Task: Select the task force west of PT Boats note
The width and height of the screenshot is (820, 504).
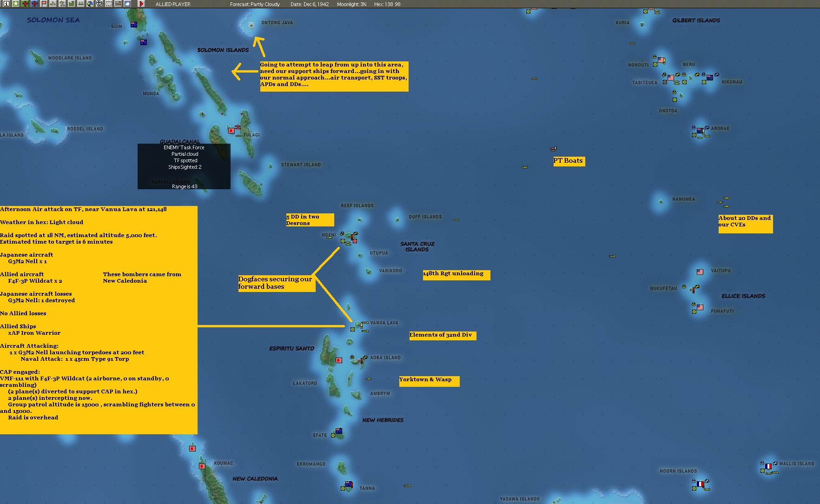Action: tap(525, 167)
